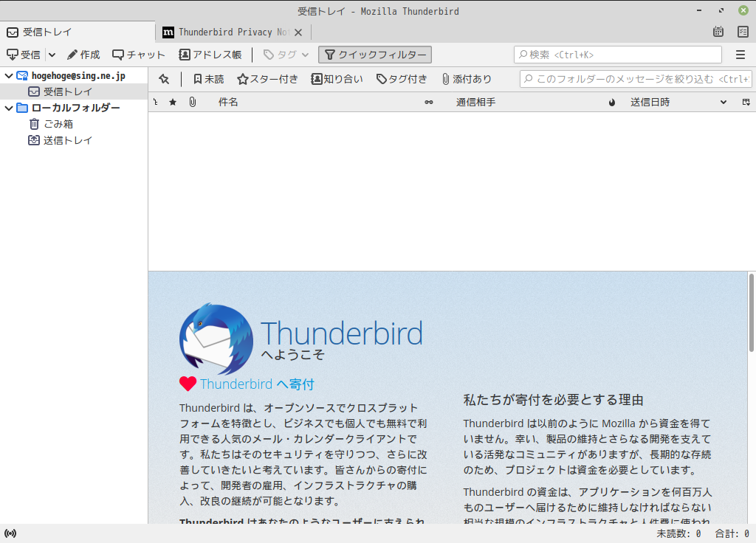Image resolution: width=756 pixels, height=543 pixels.
Task: Click the message pane vertical scrollbar
Action: click(751, 313)
